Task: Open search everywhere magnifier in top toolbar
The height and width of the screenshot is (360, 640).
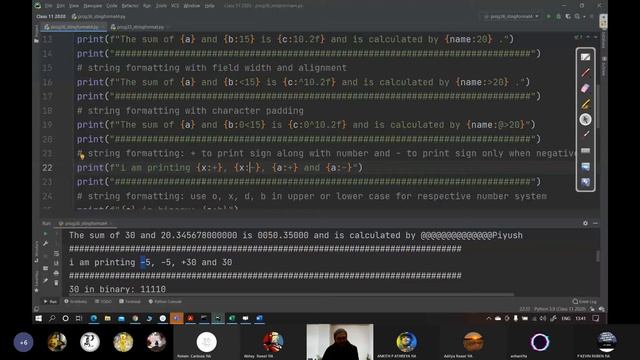Action: pos(577,16)
